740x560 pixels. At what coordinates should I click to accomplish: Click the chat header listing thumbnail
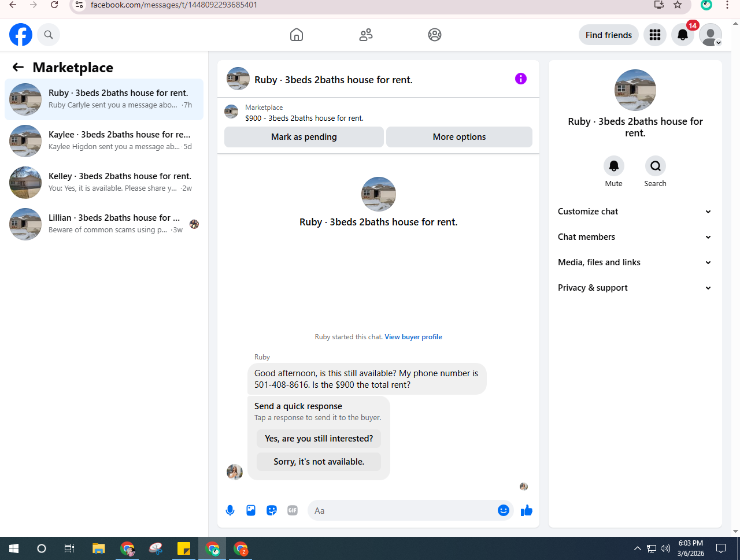(238, 79)
